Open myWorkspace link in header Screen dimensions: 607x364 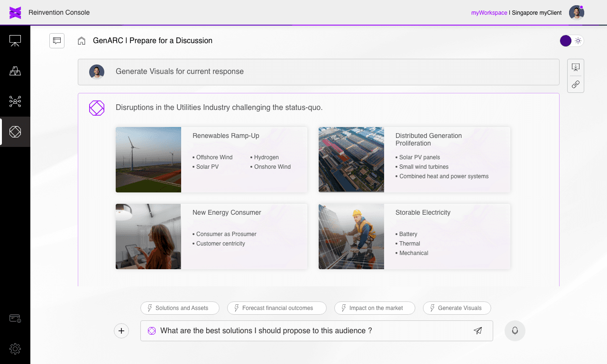pos(489,13)
